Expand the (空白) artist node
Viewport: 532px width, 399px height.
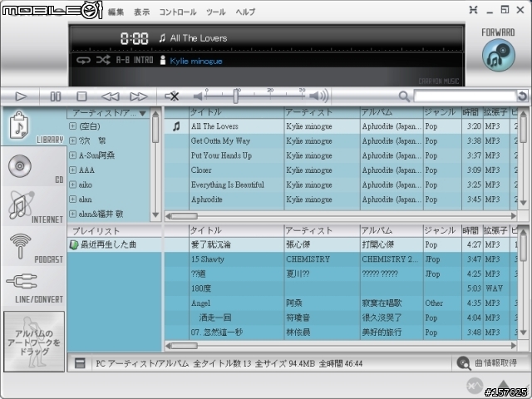tap(72, 126)
